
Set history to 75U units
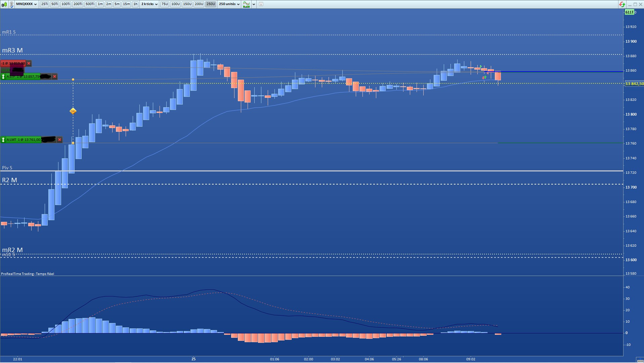point(164,4)
